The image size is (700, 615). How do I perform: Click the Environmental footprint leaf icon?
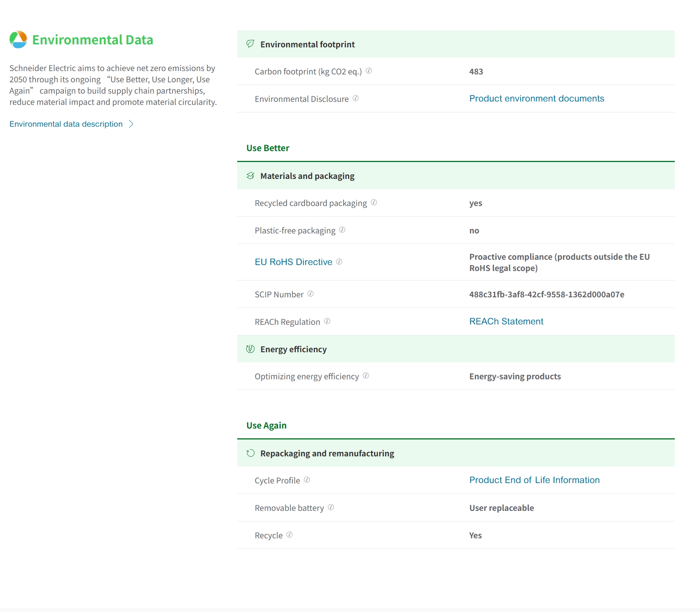tap(250, 44)
